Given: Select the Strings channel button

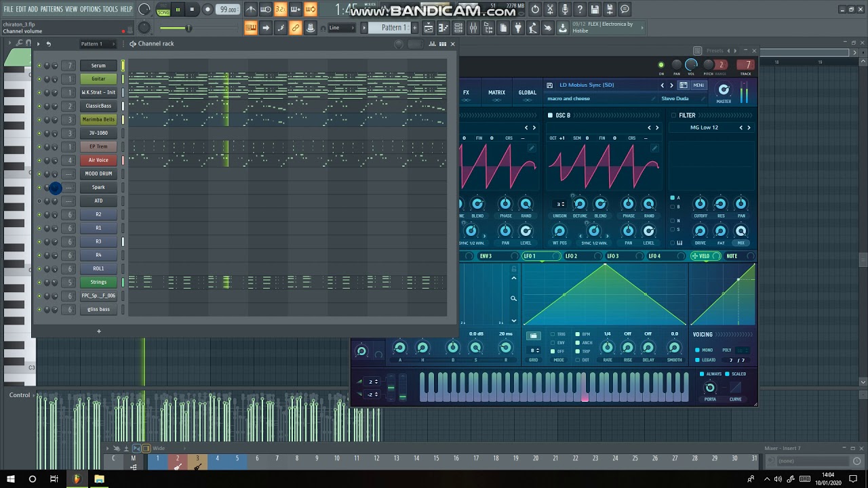Looking at the screenshot, I should (x=98, y=282).
